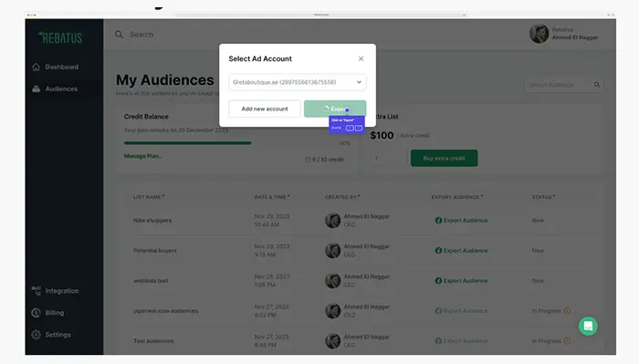
Task: Open Settings in the sidebar
Action: point(58,335)
